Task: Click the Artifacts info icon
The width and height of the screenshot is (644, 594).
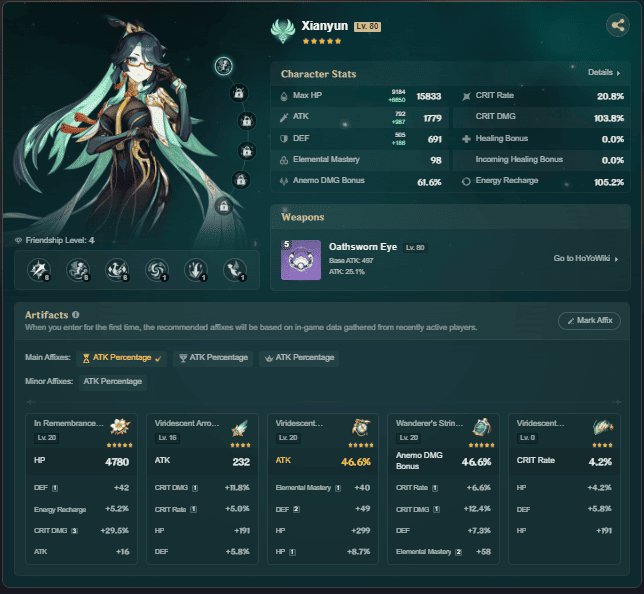Action: pyautogui.click(x=76, y=315)
